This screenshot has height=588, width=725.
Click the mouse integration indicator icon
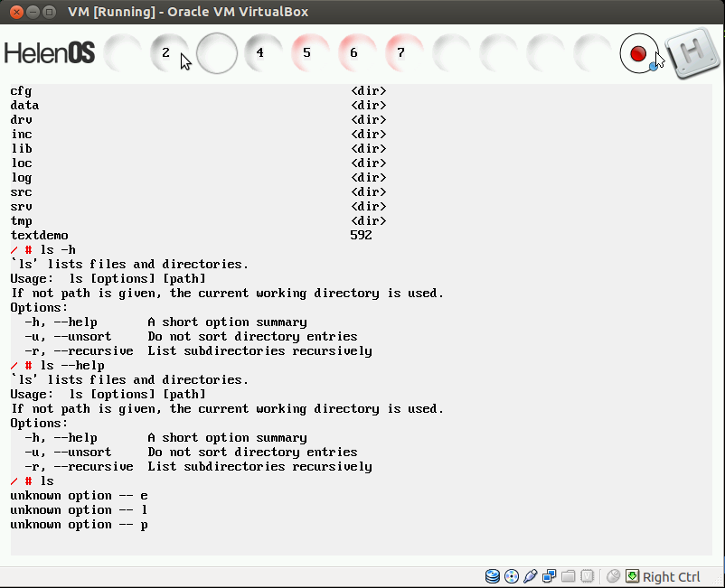tap(614, 576)
